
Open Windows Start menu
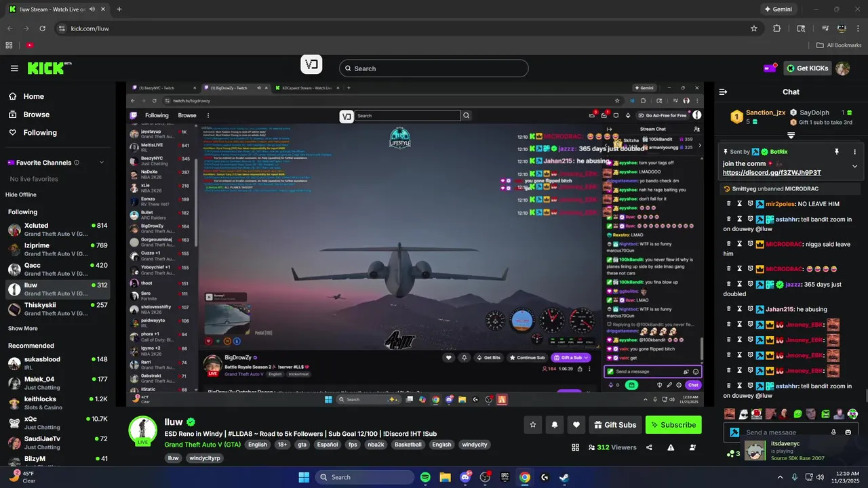coord(304,477)
